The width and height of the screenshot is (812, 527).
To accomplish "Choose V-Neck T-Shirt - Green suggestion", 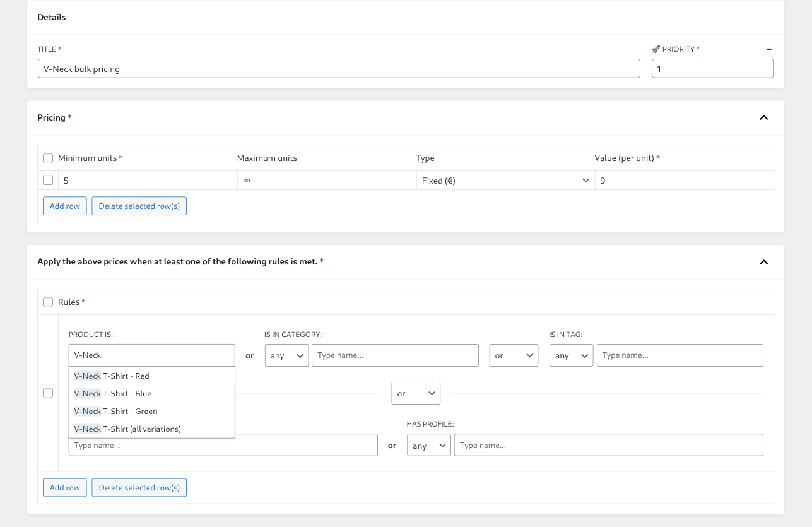I will [152, 412].
